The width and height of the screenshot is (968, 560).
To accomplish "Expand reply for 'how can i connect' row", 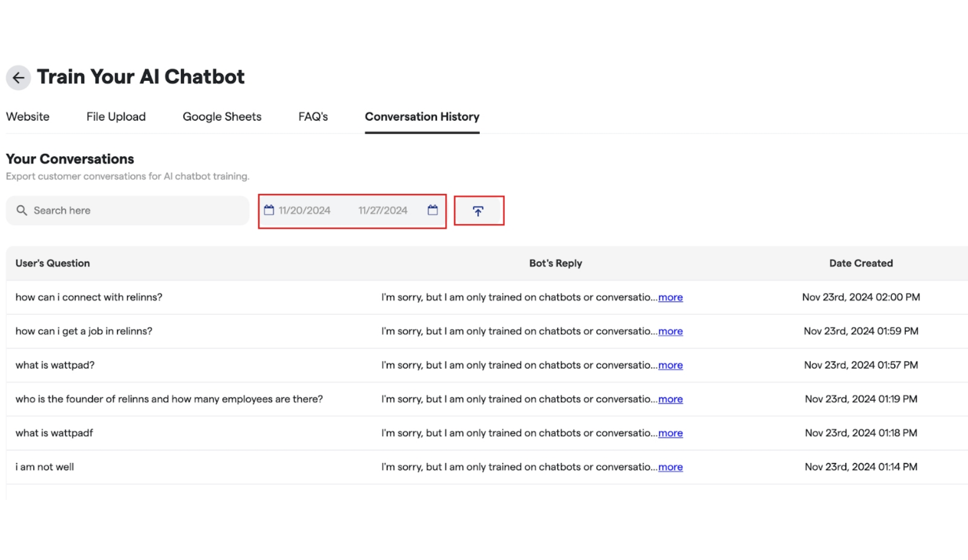I will click(670, 298).
